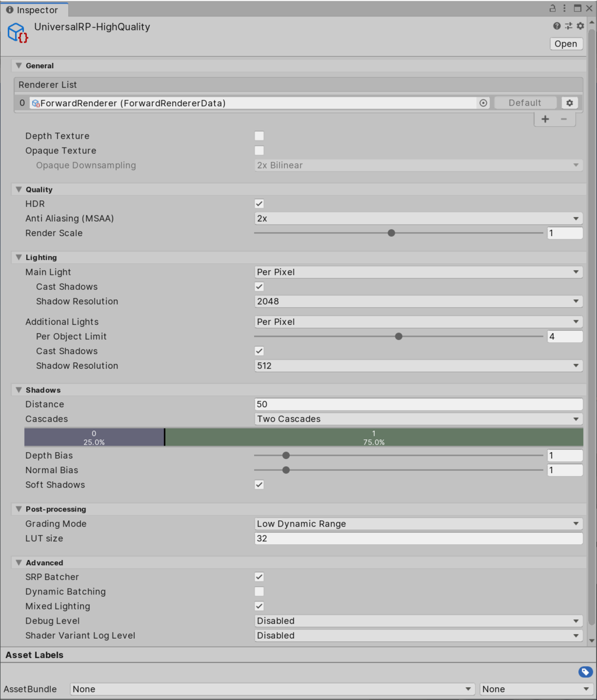Toggle Additional Lights Cast Shadows checkbox
This screenshot has width=597, height=700.
point(259,351)
